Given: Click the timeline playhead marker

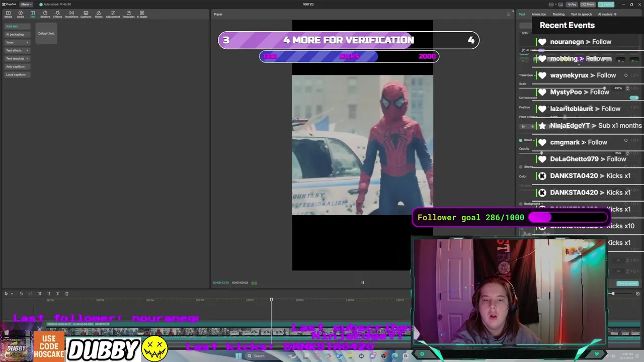Looking at the screenshot, I should click(271, 300).
